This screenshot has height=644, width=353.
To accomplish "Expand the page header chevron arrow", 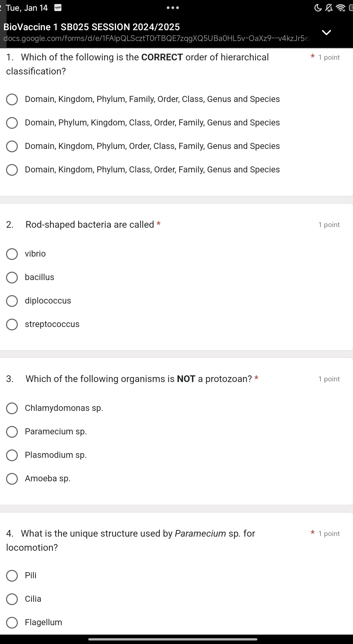I will point(326,33).
